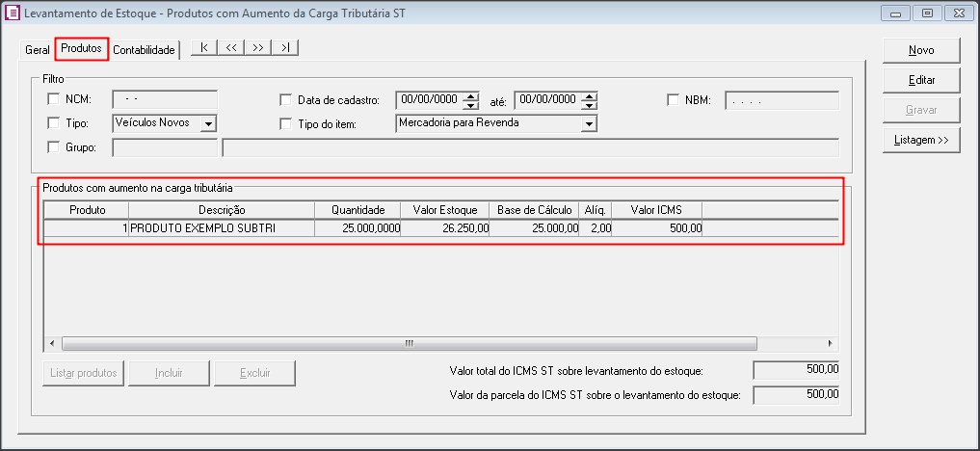Enable the NBM filter checkbox
This screenshot has height=451, width=980.
click(674, 99)
